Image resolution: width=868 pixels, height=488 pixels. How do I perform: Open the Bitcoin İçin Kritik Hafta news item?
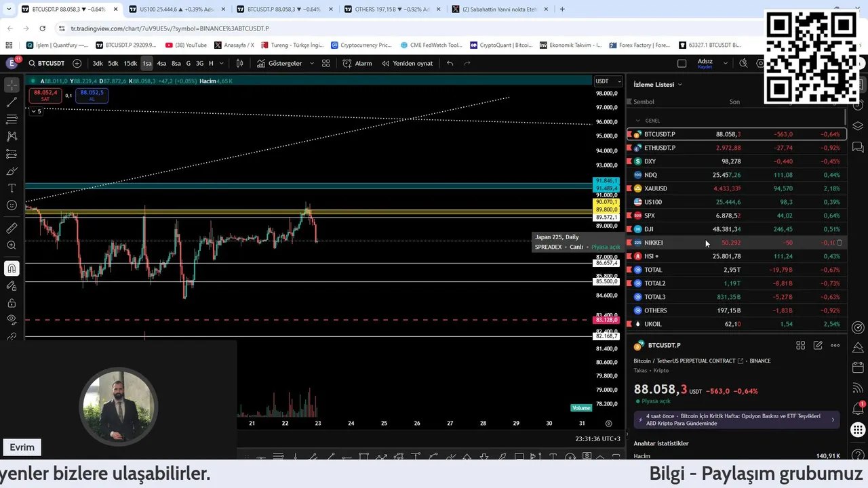click(x=737, y=420)
